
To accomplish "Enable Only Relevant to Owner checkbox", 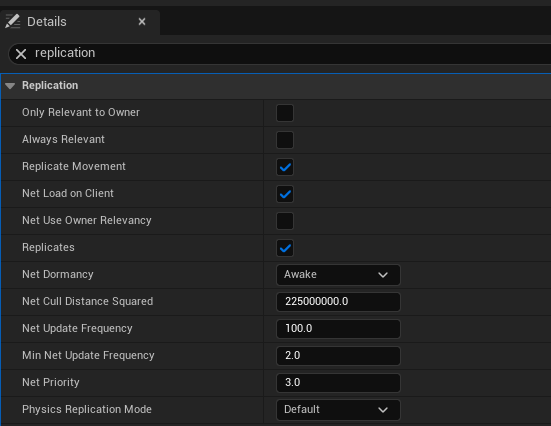I will (x=285, y=113).
